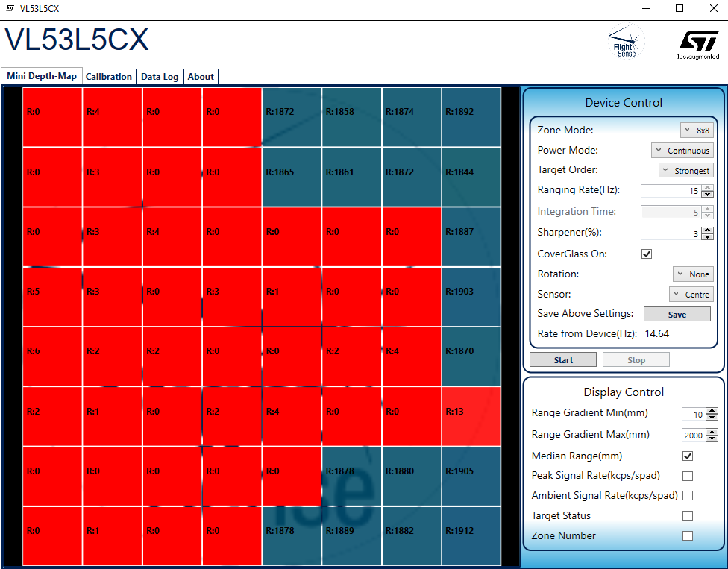Click the zone cell reading R:1880
The width and height of the screenshot is (728, 569).
coord(411,477)
